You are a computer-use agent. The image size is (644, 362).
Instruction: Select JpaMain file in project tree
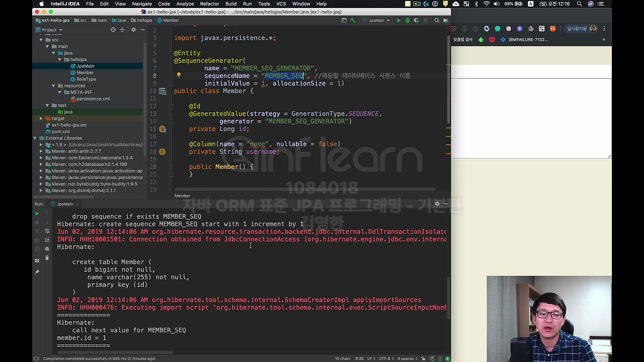85,66
